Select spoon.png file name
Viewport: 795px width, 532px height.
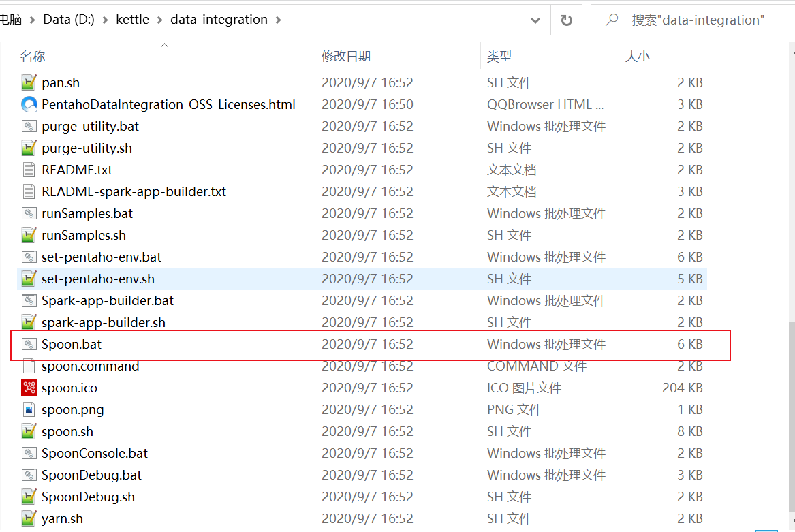[x=72, y=409]
